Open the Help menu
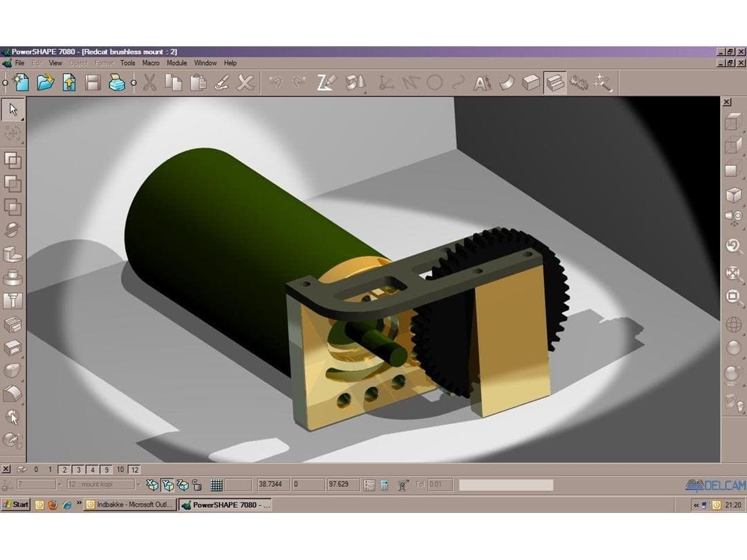747x560 pixels. tap(230, 63)
